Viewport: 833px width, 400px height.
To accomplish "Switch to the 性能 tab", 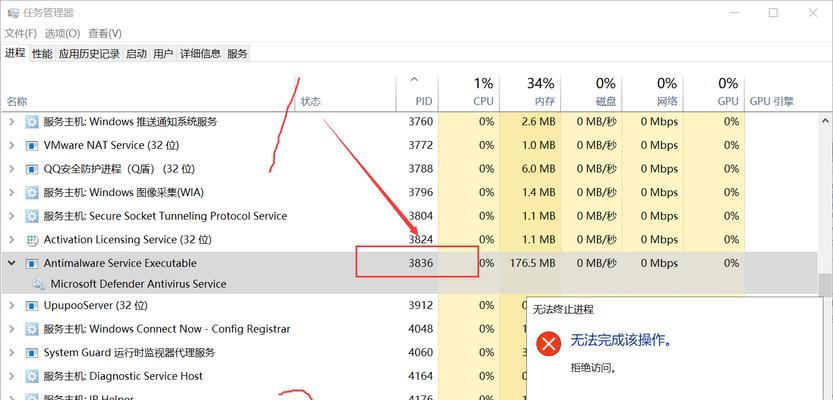I will (x=42, y=54).
